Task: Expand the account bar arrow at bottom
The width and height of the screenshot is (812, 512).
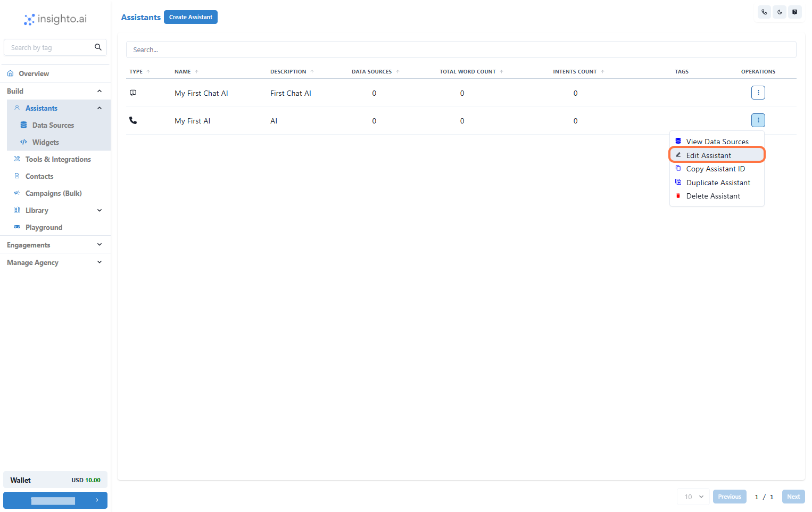Action: click(x=97, y=500)
